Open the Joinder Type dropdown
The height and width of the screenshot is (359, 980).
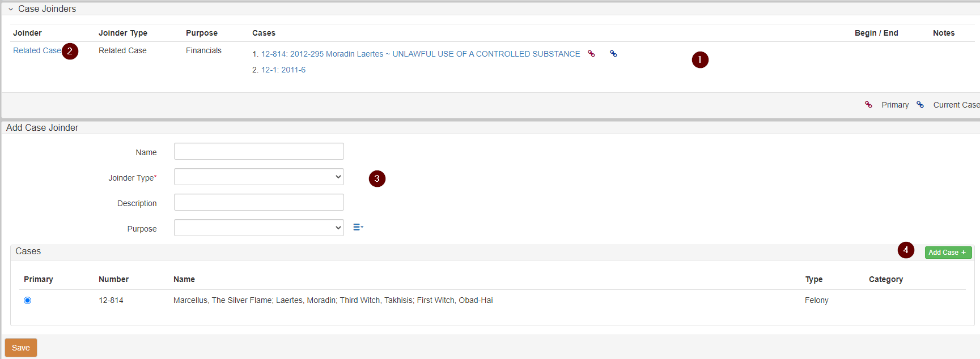258,177
